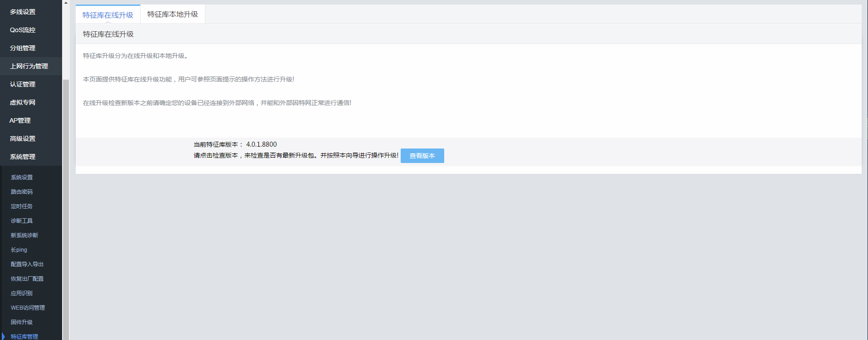The height and width of the screenshot is (340, 868).
Task: Open the 固件升级 page
Action: click(x=22, y=322)
